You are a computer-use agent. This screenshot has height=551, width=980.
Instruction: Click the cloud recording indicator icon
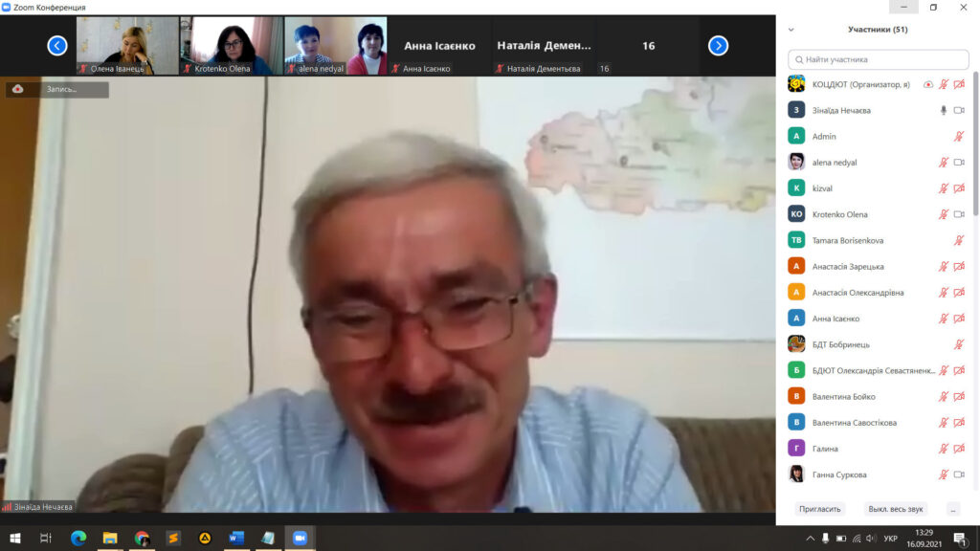(x=17, y=89)
